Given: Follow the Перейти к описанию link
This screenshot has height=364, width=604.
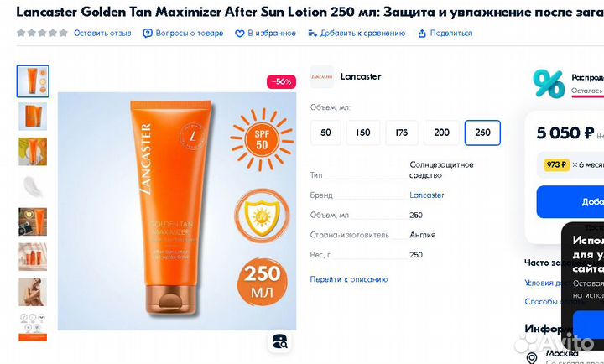Looking at the screenshot, I should click(x=349, y=279).
